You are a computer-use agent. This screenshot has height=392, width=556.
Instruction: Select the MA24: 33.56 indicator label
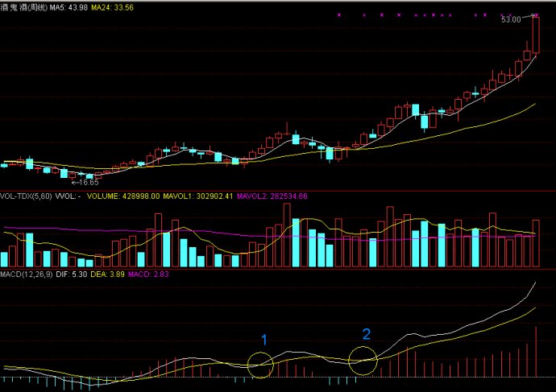pos(112,7)
